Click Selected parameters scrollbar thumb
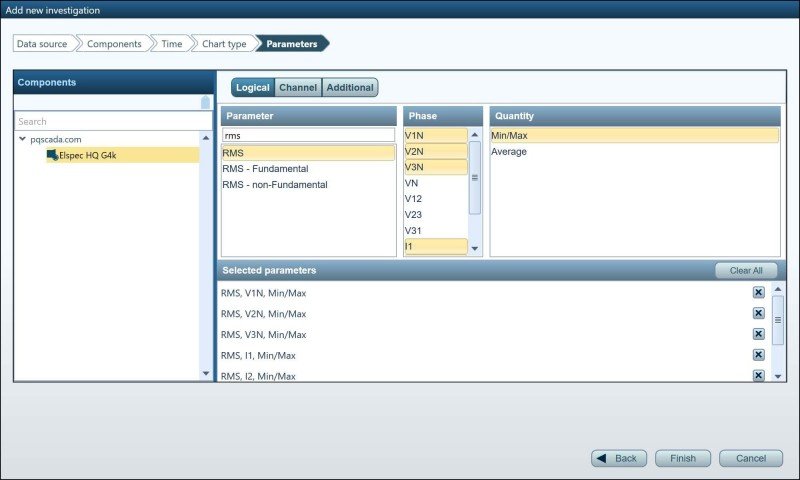 [778, 320]
